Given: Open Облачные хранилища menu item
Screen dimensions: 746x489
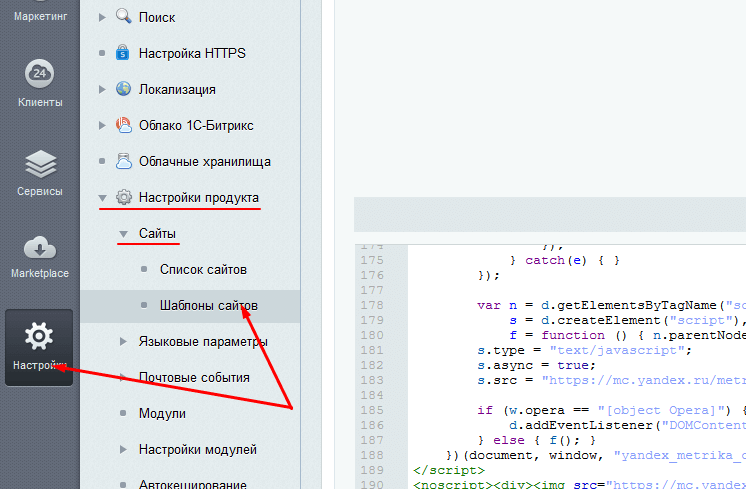Looking at the screenshot, I should click(205, 162).
